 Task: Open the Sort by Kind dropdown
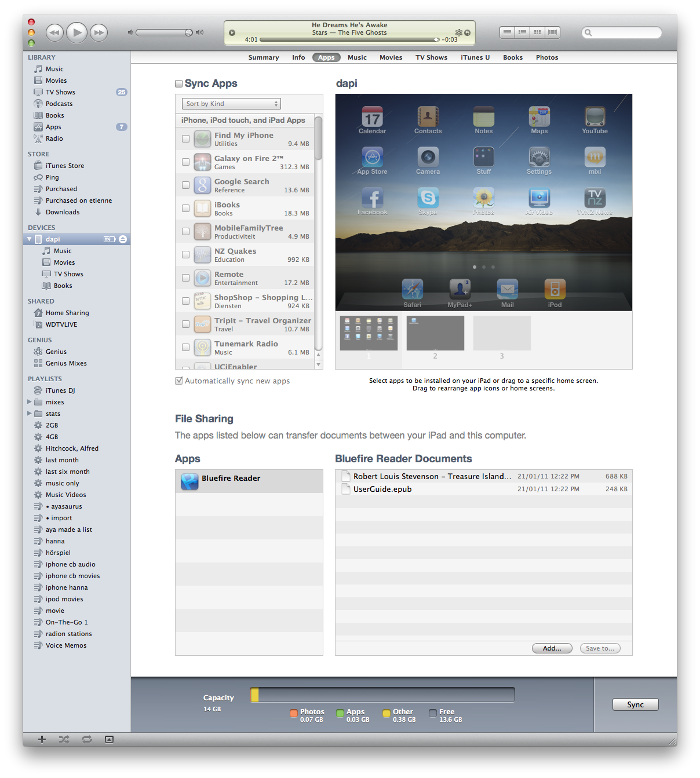(x=231, y=104)
